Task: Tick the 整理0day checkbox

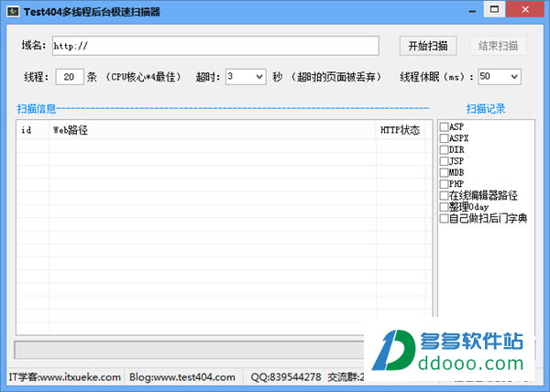Action: (x=444, y=207)
